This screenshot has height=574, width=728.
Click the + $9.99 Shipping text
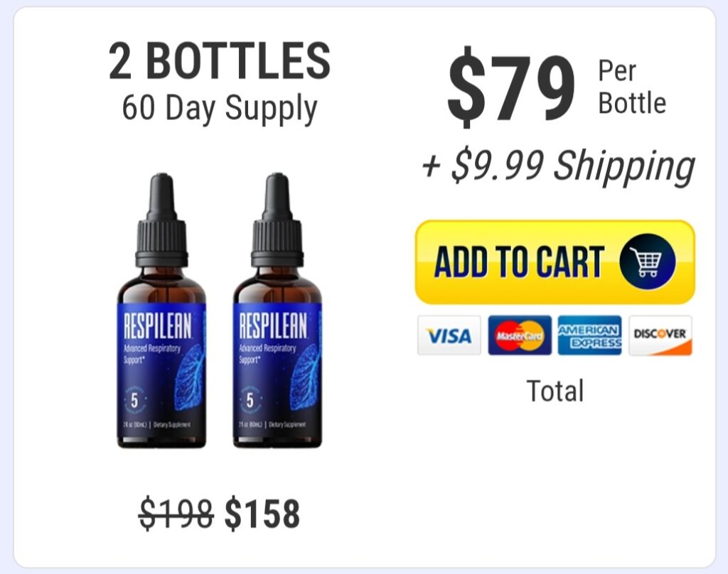(x=558, y=166)
